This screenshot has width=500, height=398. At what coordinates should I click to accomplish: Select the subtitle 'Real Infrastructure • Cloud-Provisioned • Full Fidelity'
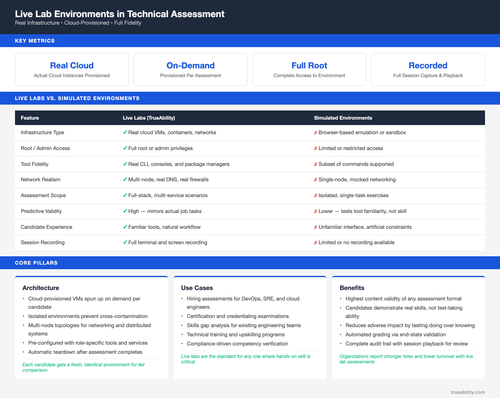(x=78, y=23)
